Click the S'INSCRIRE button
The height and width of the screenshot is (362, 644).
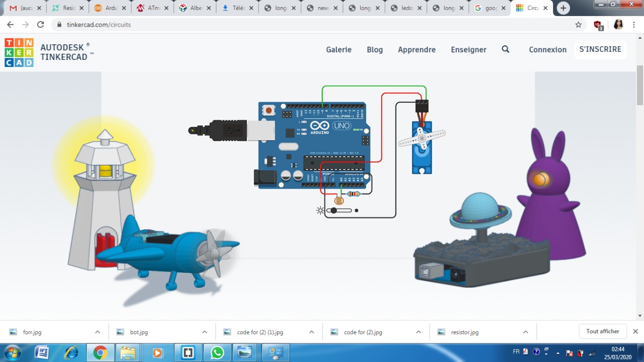[x=600, y=49]
